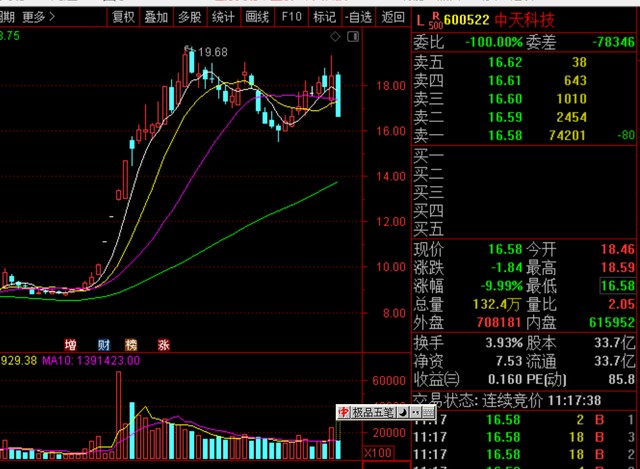Click the 财 financial marker icon
The image size is (640, 469).
[101, 343]
